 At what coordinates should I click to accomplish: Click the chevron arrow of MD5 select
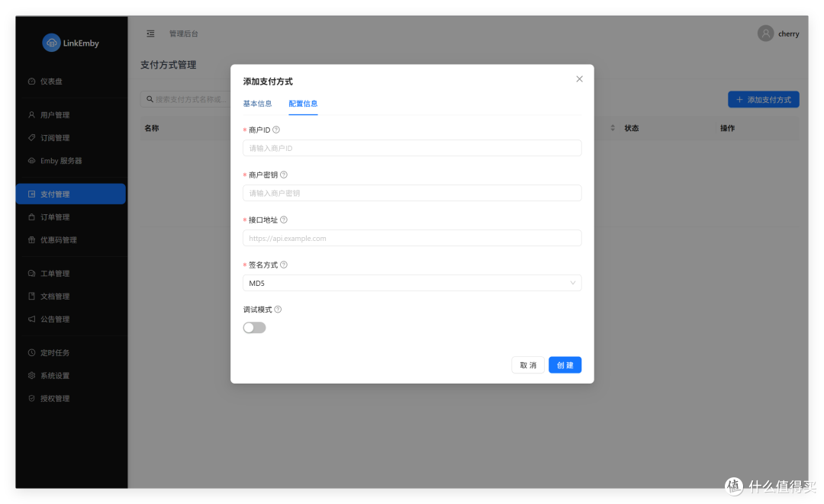(x=573, y=283)
